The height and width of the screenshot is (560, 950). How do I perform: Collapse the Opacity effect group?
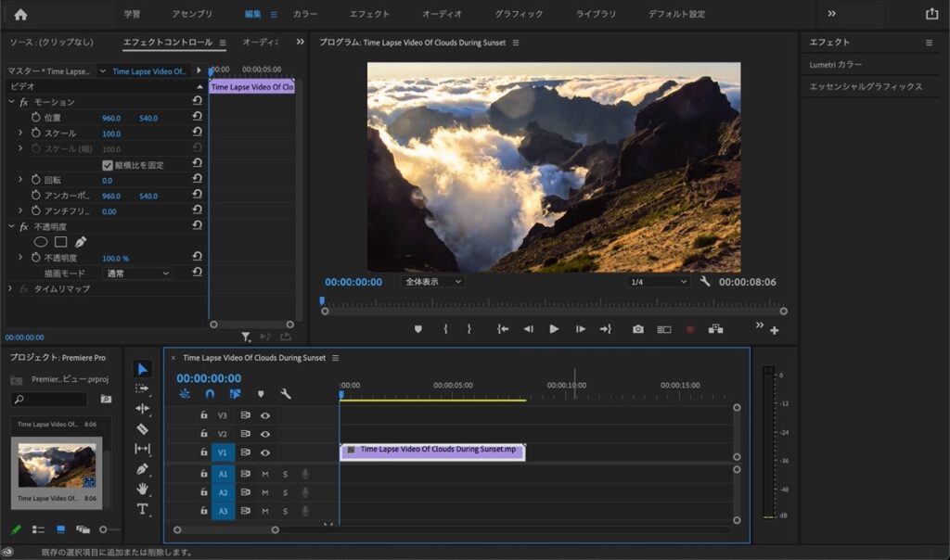pyautogui.click(x=11, y=226)
